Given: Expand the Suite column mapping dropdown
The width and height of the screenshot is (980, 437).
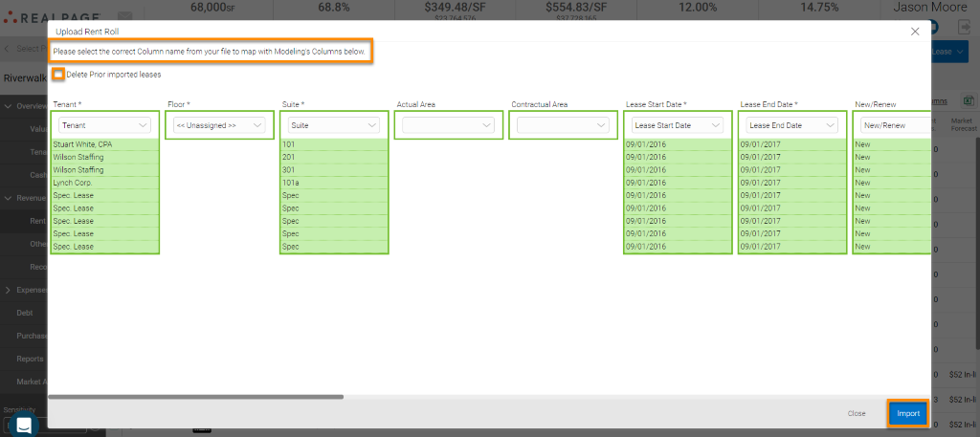Looking at the screenshot, I should [334, 125].
